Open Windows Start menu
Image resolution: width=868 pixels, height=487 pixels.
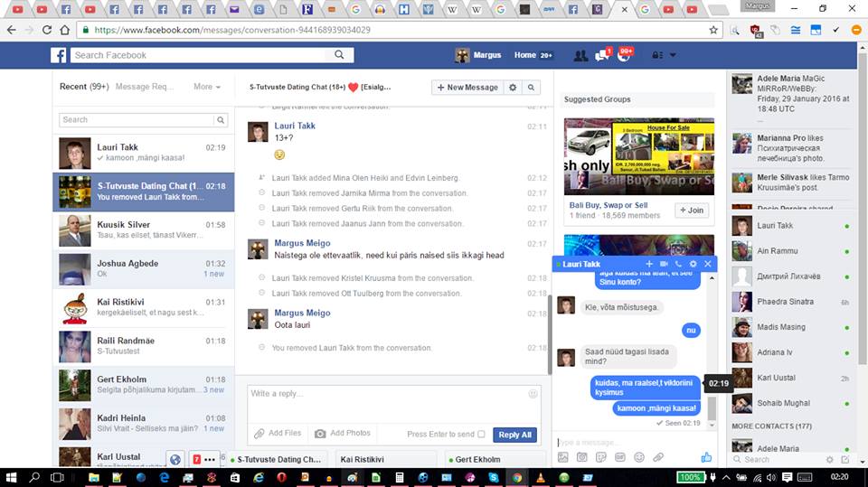(x=11, y=477)
